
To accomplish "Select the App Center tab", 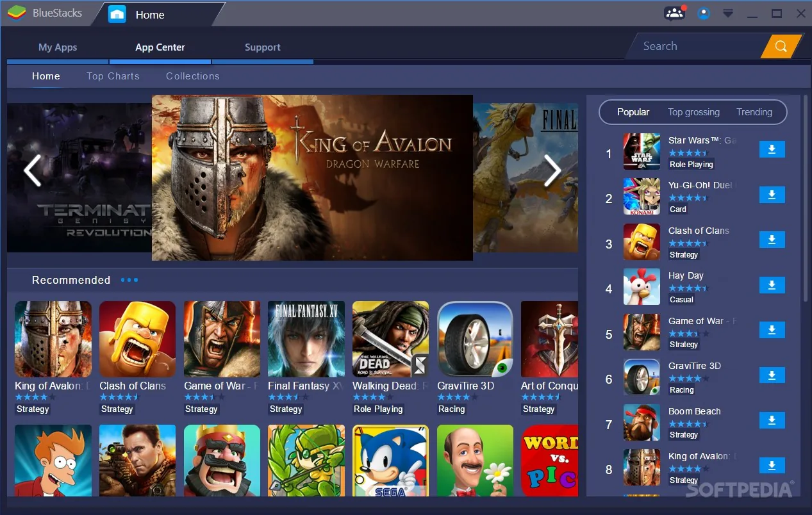I will pyautogui.click(x=160, y=47).
